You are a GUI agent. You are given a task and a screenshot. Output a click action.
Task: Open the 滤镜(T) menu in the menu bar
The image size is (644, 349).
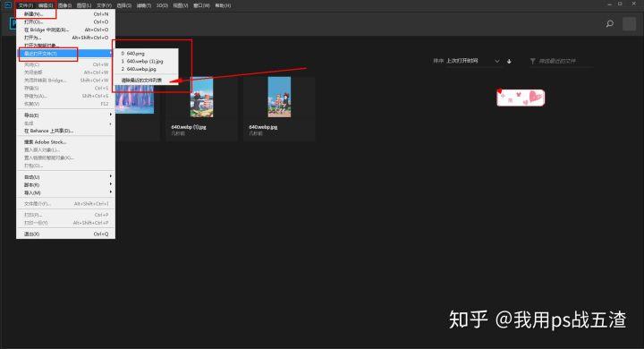(x=144, y=5)
